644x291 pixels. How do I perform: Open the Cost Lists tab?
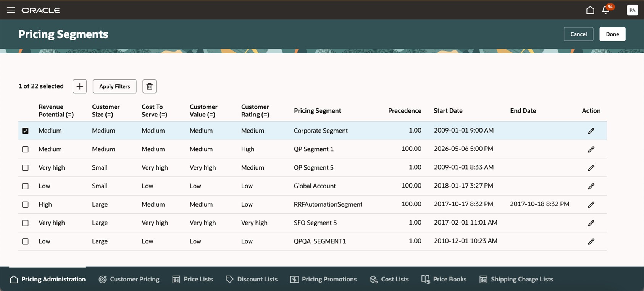(389, 279)
